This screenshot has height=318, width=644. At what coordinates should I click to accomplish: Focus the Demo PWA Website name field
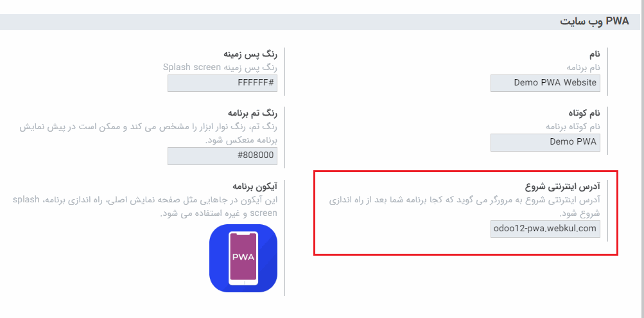pos(545,83)
